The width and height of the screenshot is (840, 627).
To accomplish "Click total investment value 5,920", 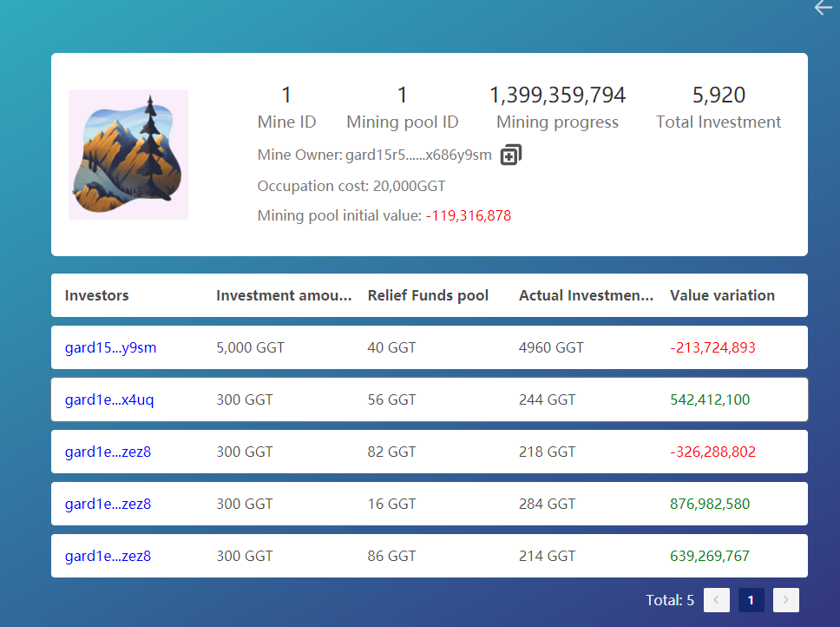I will [x=719, y=95].
